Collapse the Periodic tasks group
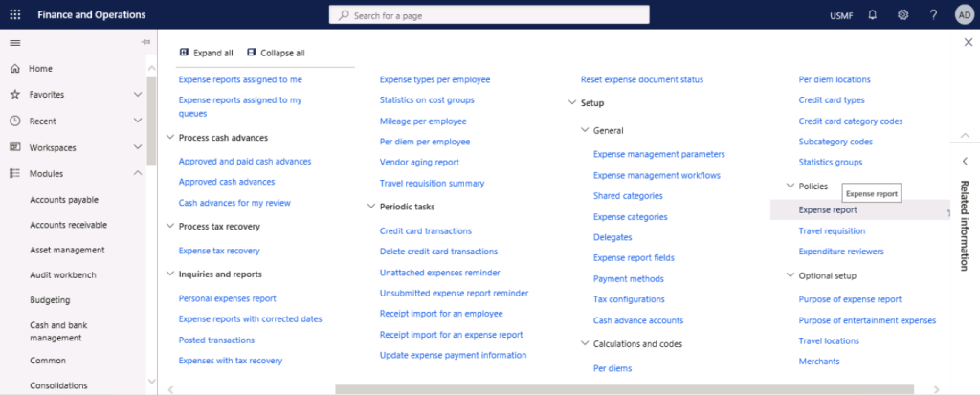 click(370, 206)
